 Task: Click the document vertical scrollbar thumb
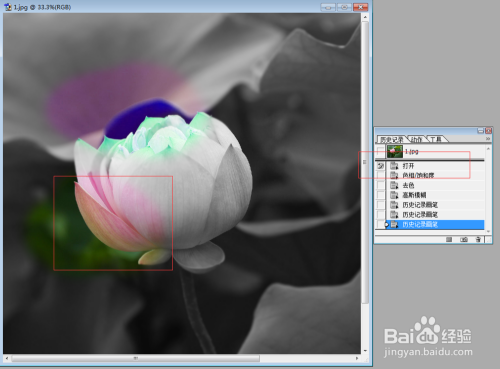coord(365,162)
